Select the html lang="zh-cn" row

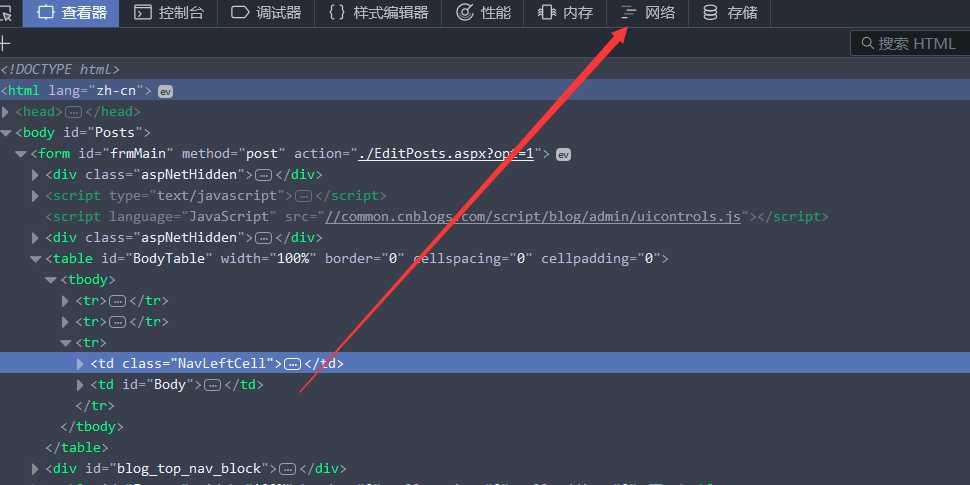point(485,90)
